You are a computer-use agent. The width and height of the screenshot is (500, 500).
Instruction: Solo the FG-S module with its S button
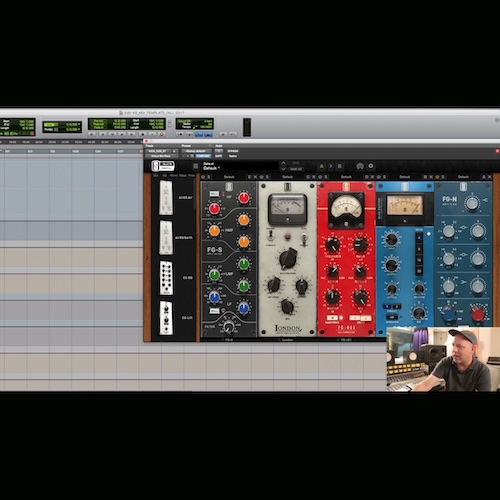209,177
